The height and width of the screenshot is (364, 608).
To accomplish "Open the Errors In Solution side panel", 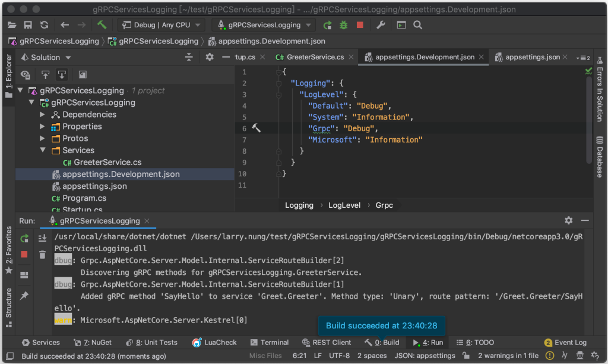I will tap(600, 89).
